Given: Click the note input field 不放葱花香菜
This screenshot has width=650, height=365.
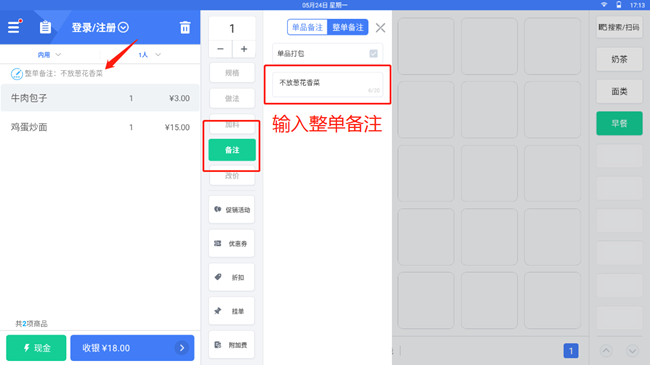Looking at the screenshot, I should 327,85.
